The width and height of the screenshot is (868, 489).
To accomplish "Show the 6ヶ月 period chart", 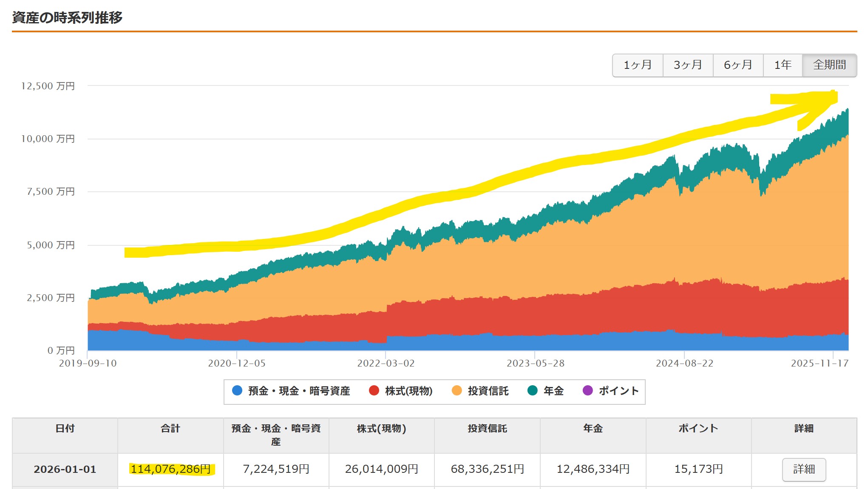I will click(738, 65).
